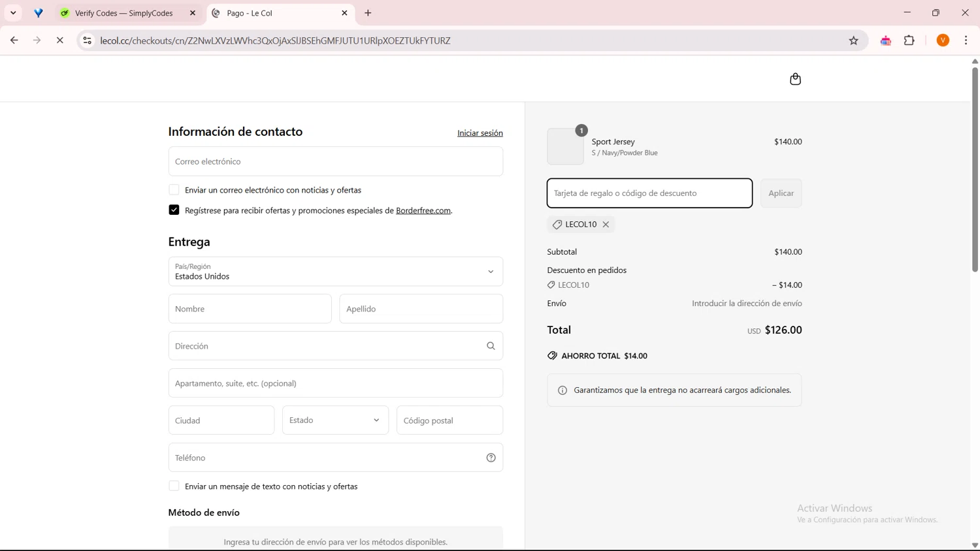Select the Pago - Le Col tab
Viewport: 980px width, 551px height.
point(281,13)
